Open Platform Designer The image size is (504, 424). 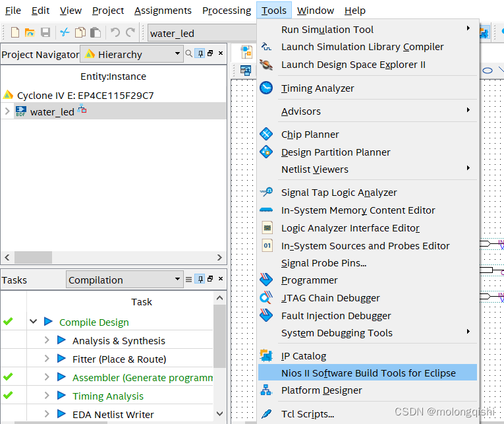click(x=368, y=390)
